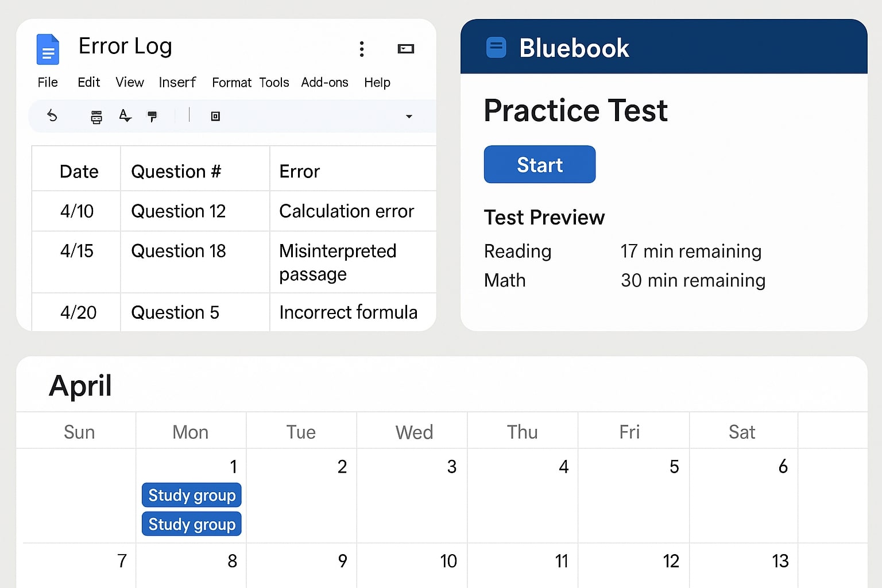Open the Add-ons menu
Image resolution: width=882 pixels, height=588 pixels.
click(324, 83)
